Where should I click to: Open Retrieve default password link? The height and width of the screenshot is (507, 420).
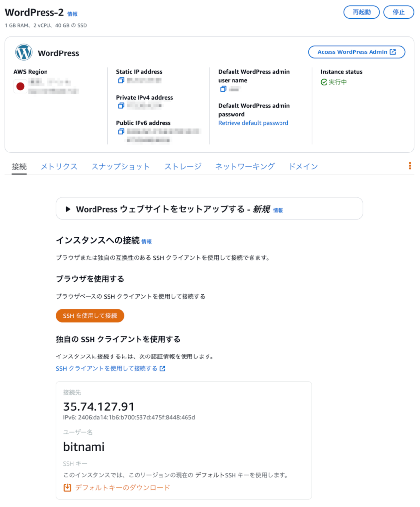pos(253,123)
